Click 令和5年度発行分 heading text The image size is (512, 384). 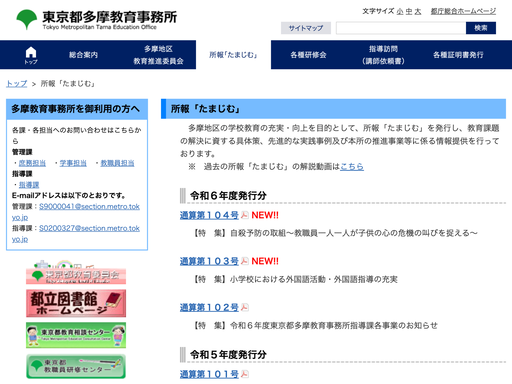(x=228, y=355)
